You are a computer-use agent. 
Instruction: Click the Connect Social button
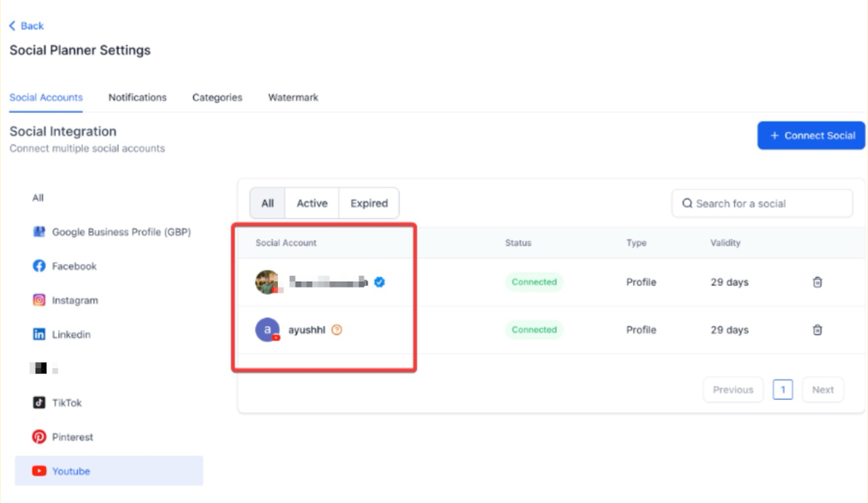[811, 136]
